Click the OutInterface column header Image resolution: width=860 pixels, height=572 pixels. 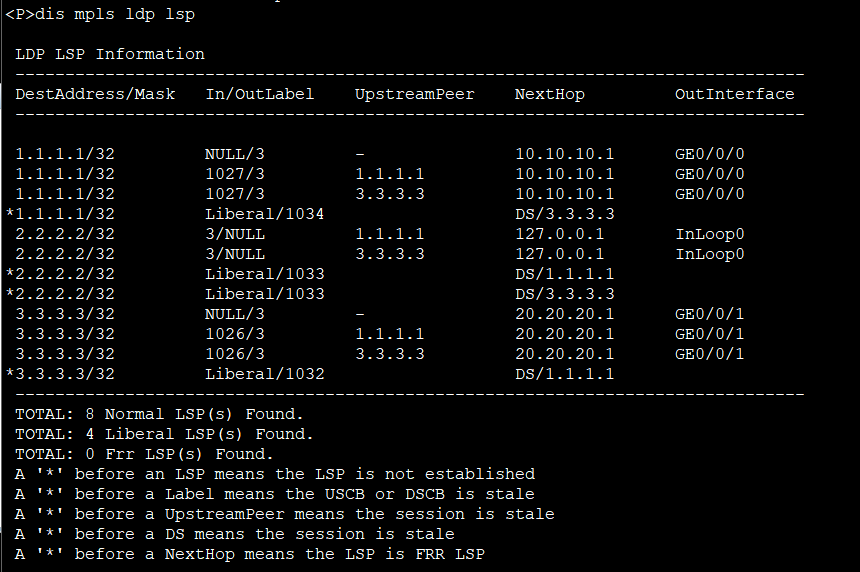(x=734, y=94)
